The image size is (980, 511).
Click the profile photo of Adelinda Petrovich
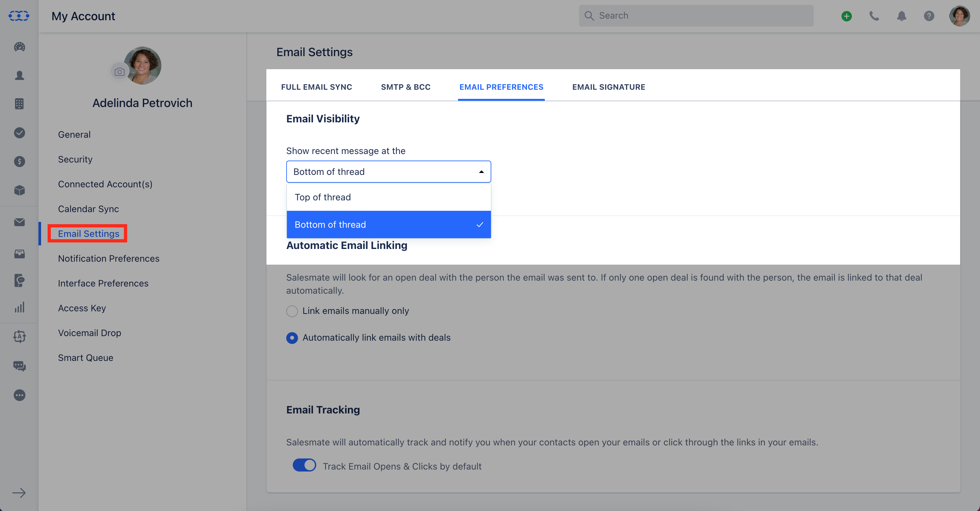pyautogui.click(x=143, y=66)
